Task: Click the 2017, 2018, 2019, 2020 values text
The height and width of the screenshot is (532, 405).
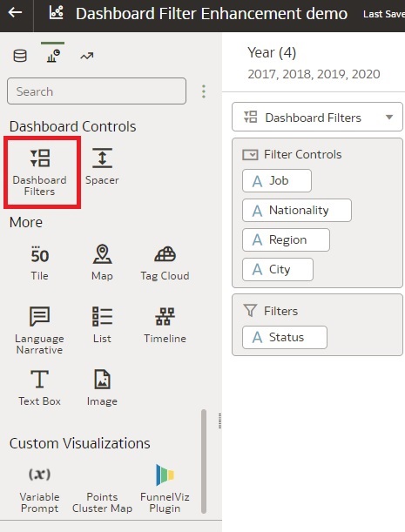Action: click(x=314, y=74)
